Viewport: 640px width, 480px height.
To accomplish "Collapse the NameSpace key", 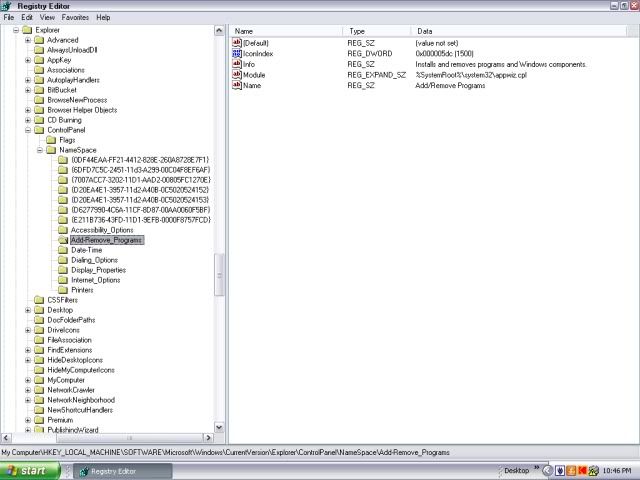I will (x=40, y=150).
